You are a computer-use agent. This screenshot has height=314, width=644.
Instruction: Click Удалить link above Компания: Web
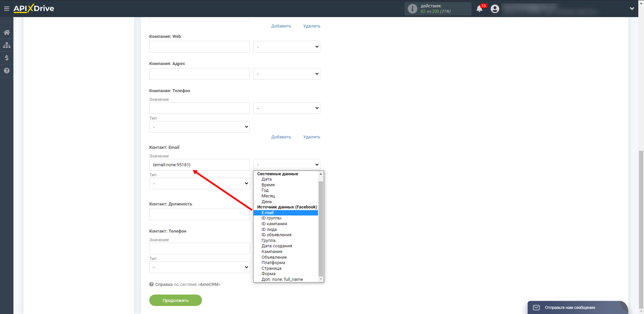(x=312, y=26)
